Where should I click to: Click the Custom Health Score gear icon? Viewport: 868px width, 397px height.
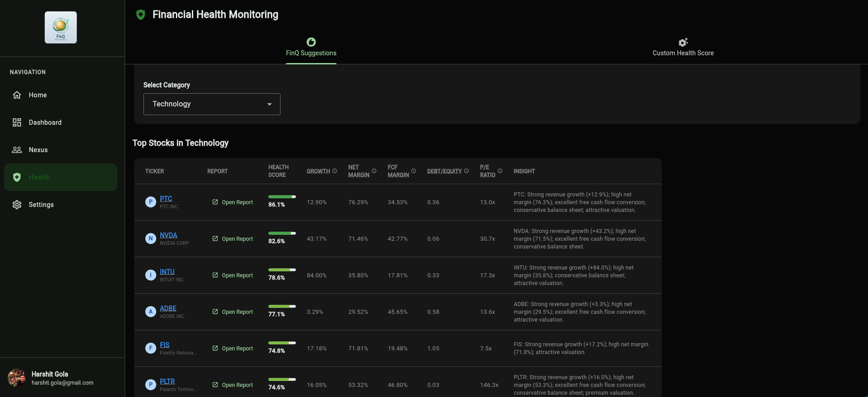click(683, 42)
